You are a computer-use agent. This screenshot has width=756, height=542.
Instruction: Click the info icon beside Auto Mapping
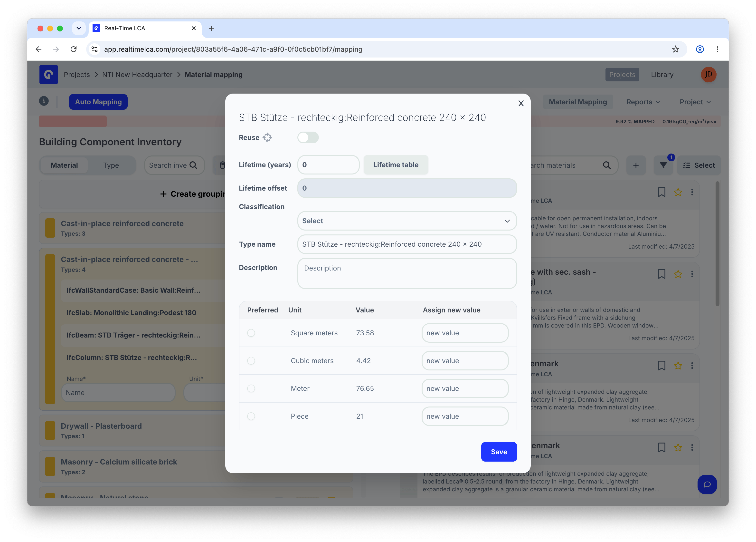(44, 101)
